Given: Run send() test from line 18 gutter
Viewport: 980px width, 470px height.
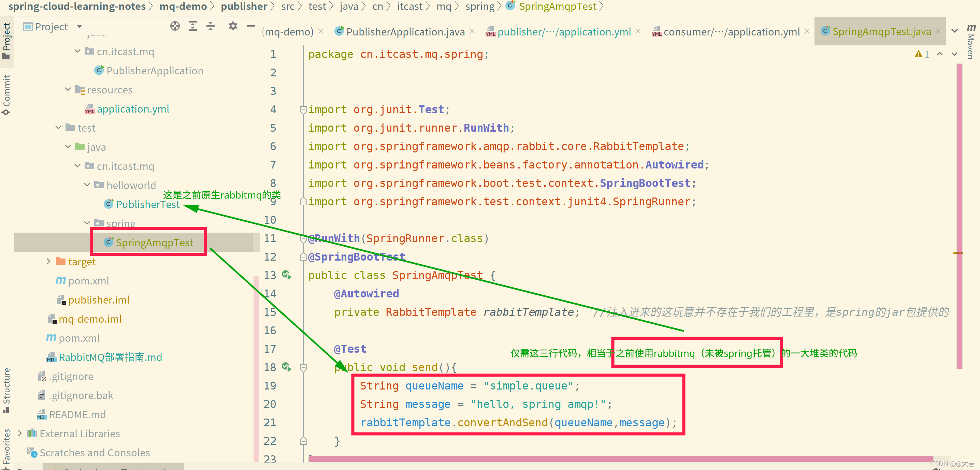Looking at the screenshot, I should [287, 367].
